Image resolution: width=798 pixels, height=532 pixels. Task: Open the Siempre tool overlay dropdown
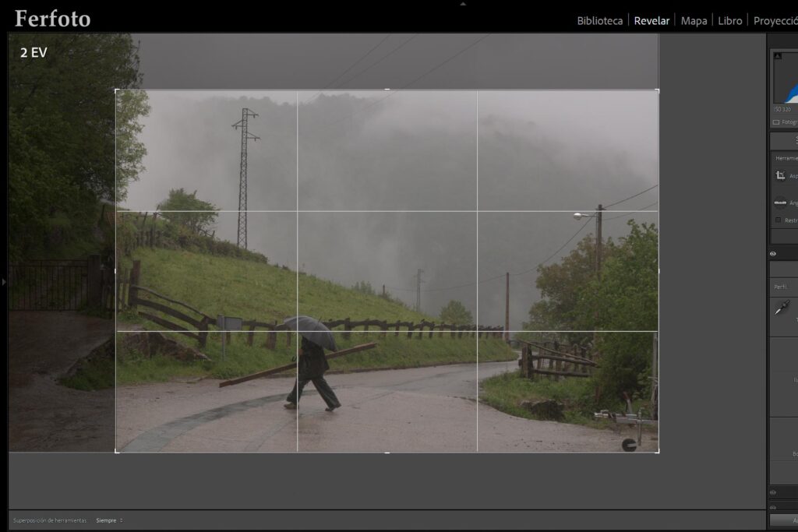pyautogui.click(x=109, y=520)
